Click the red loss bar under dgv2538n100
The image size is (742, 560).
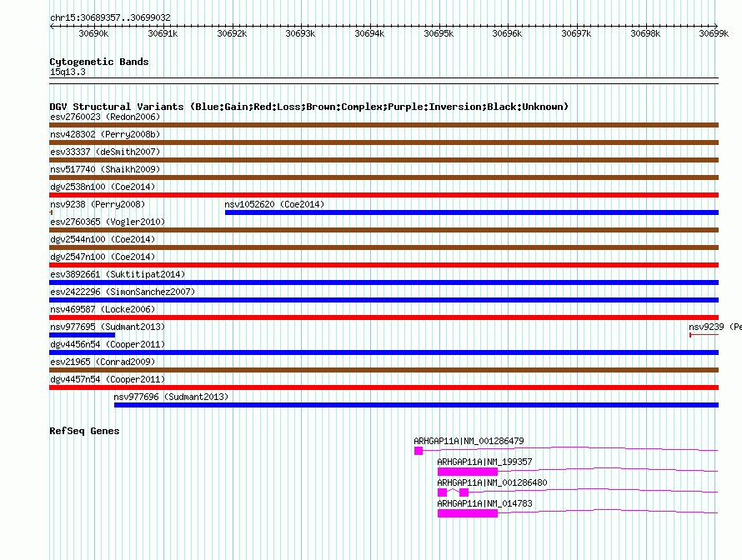pos(384,195)
